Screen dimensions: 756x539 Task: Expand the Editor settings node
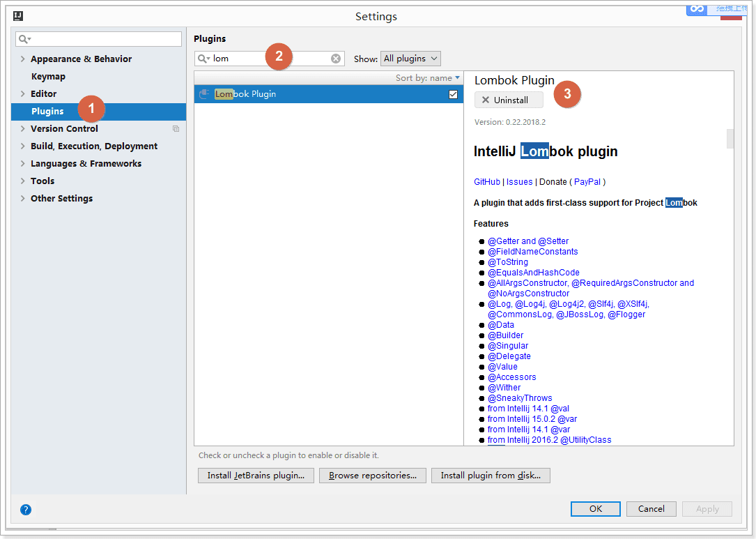(x=23, y=93)
